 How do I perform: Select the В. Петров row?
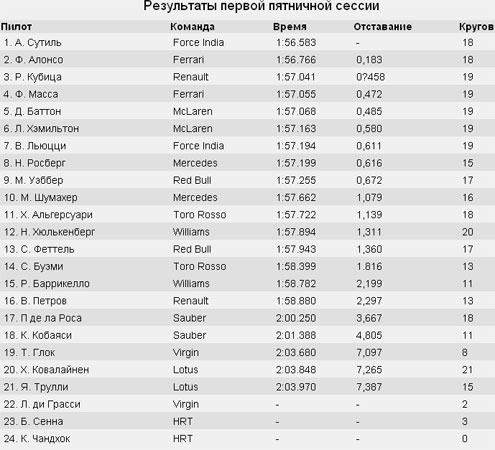click(247, 301)
